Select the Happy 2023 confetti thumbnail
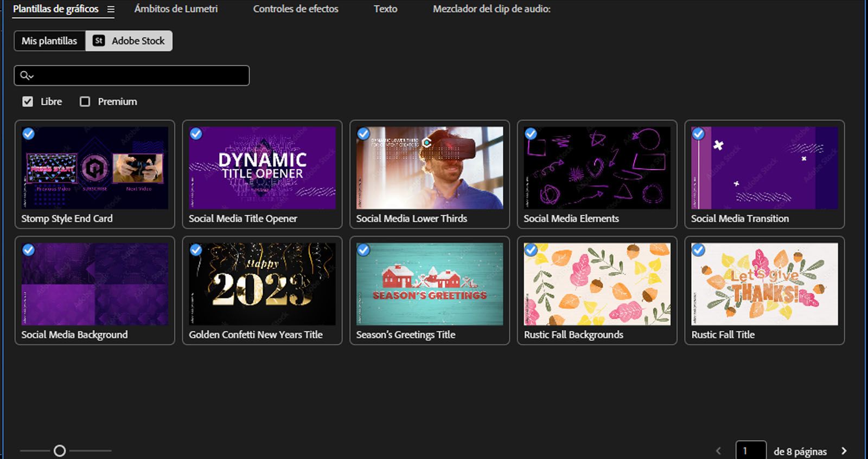The width and height of the screenshot is (868, 459). coord(262,284)
